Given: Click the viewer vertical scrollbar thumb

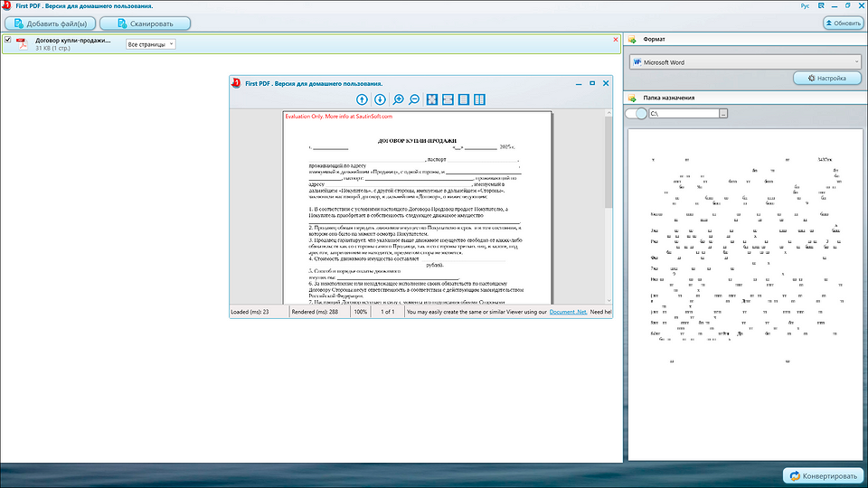Looking at the screenshot, I should click(x=609, y=162).
